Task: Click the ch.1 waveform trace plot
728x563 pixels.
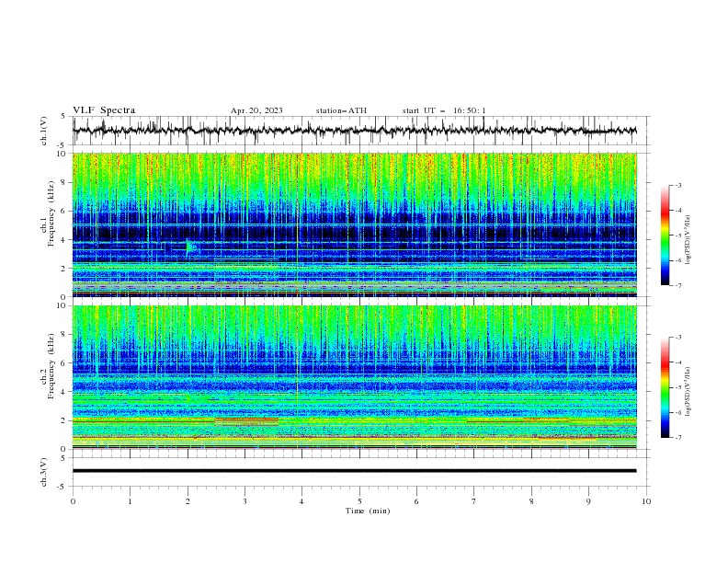Action: (354, 131)
